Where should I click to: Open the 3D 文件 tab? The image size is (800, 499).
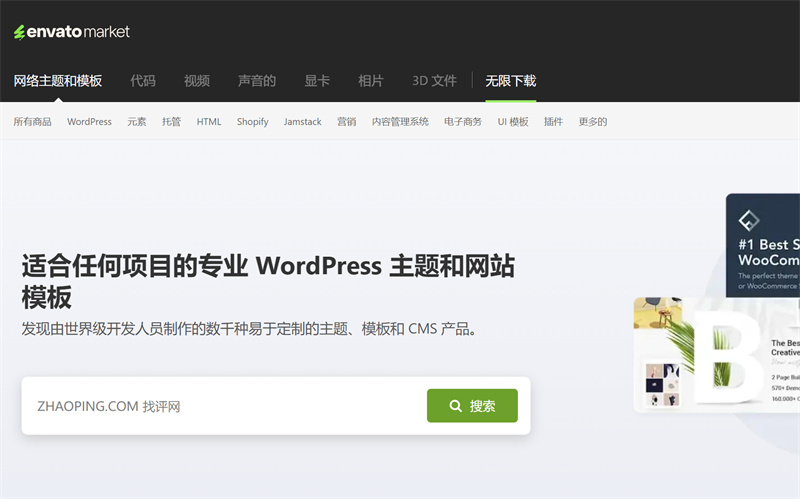point(434,81)
